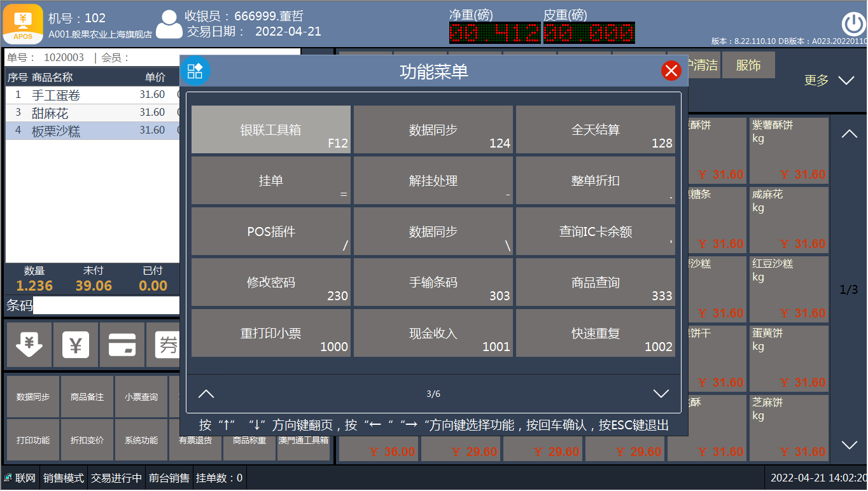This screenshot has height=491, width=868.
Task: Select the 红豆沙糕 product tile
Action: 789,289
